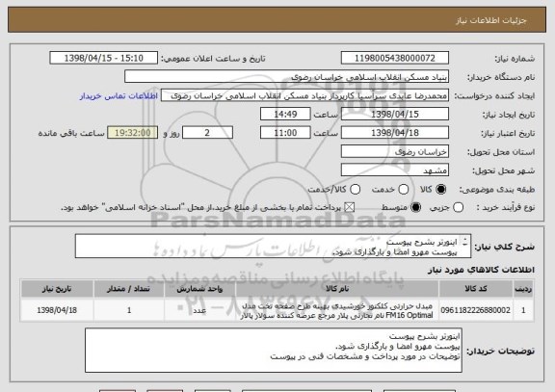Click the quantity cell showing 1

click(128, 310)
